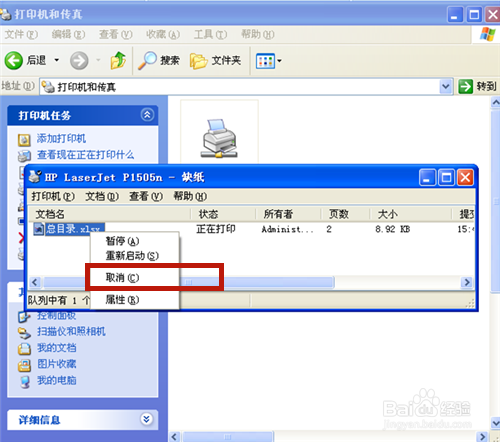Image resolution: width=500 pixels, height=442 pixels.
Task: Click the 转到 go button
Action: (477, 87)
